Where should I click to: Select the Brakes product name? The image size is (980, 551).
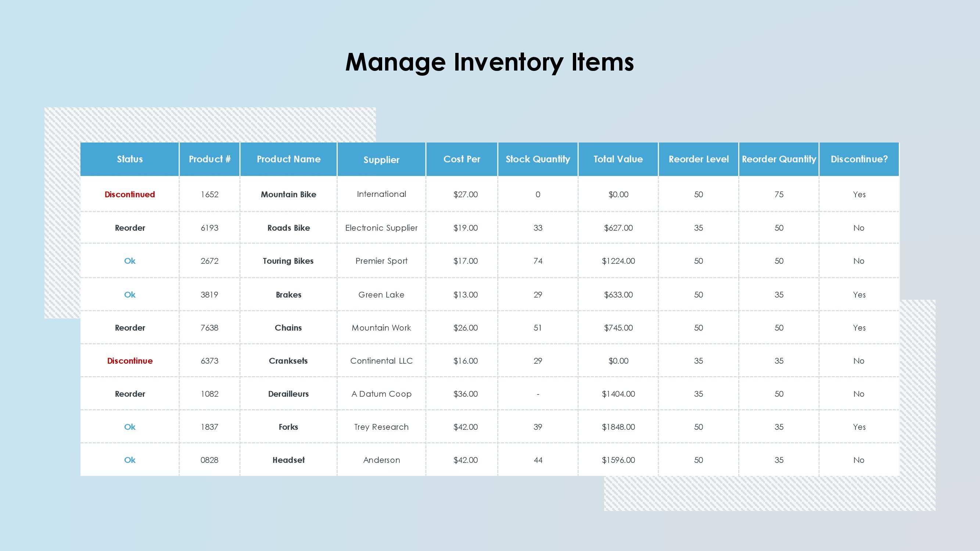tap(288, 295)
